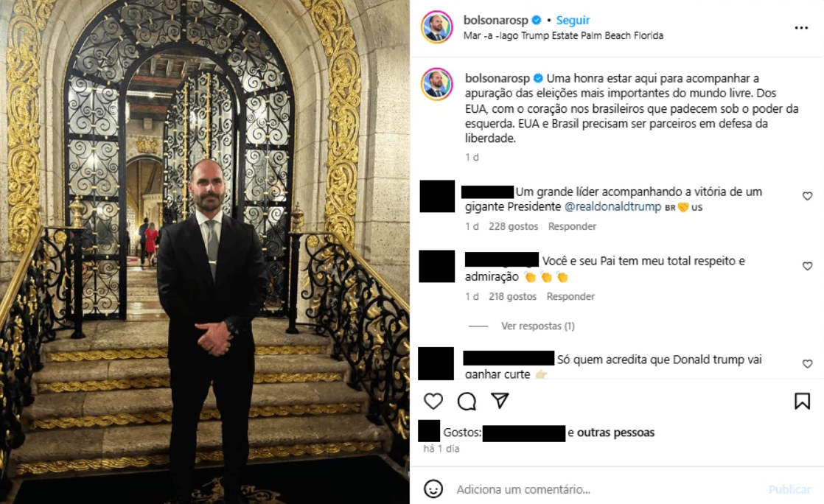The width and height of the screenshot is (824, 504).
Task: Reply to the 218 gostos comment
Action: pos(570,296)
